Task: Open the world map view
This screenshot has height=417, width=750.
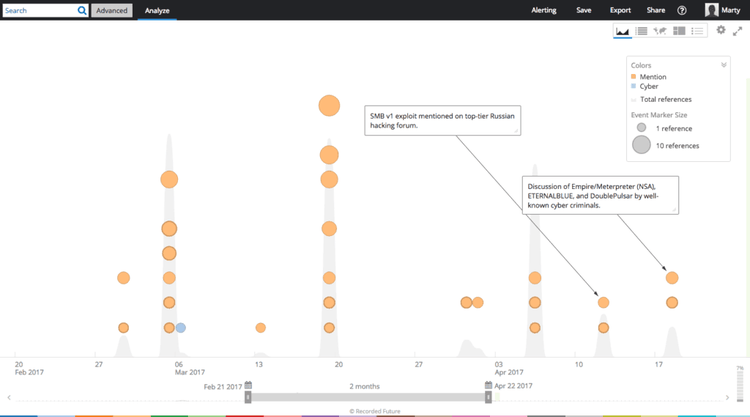Action: [x=660, y=31]
